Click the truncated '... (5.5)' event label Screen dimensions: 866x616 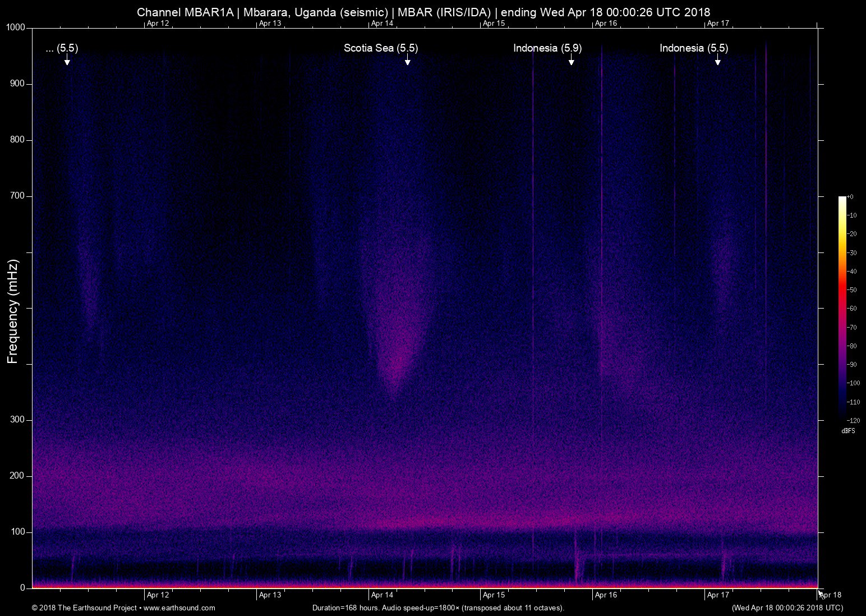(62, 48)
